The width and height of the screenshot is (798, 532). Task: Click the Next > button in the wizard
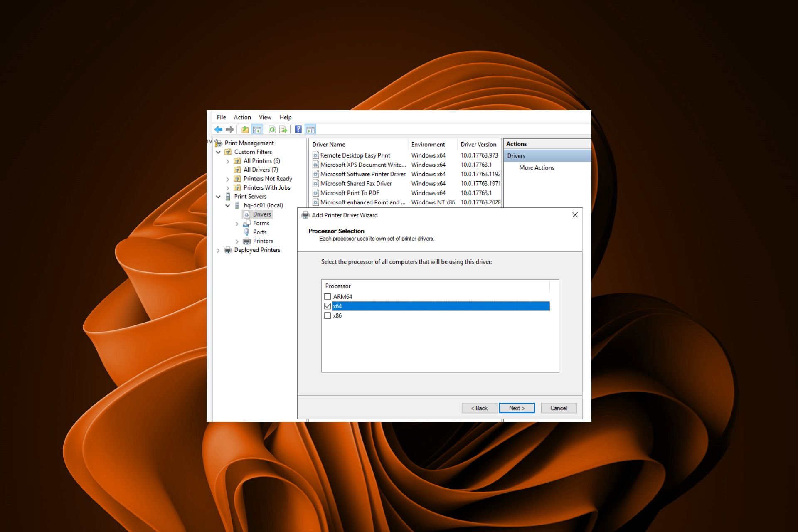coord(517,408)
